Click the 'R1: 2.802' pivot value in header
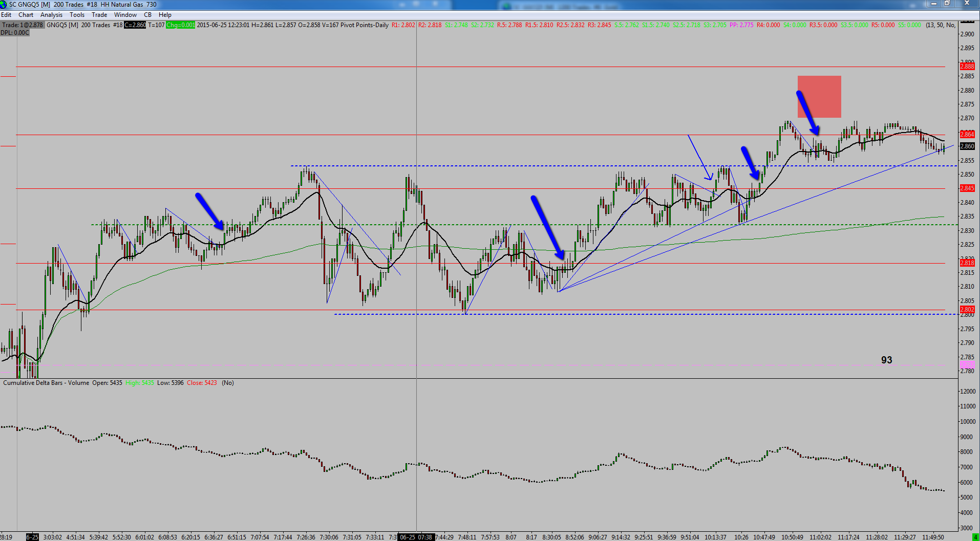This screenshot has width=980, height=541. tap(403, 25)
